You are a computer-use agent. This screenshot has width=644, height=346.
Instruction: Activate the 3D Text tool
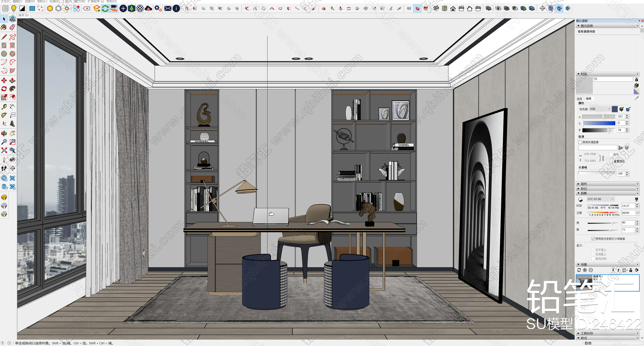pyautogui.click(x=12, y=123)
